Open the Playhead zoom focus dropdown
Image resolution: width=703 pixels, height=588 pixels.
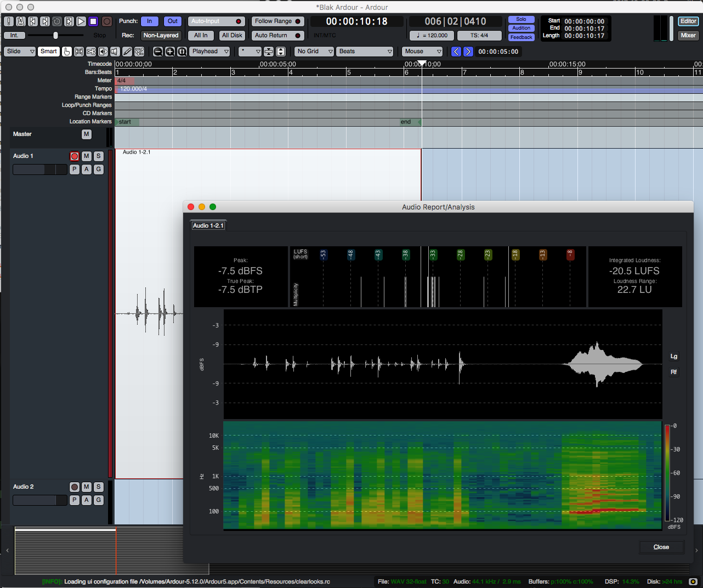[209, 51]
